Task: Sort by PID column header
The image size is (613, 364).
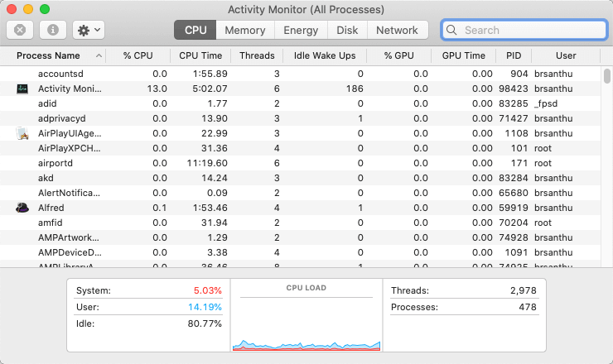Action: pyautogui.click(x=514, y=56)
